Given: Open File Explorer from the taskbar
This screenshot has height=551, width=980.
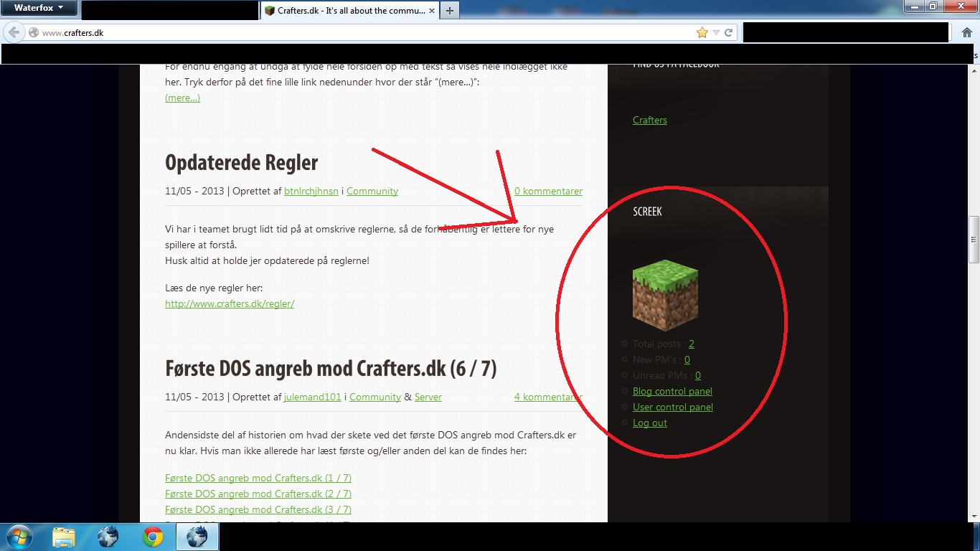Looking at the screenshot, I should [x=64, y=537].
